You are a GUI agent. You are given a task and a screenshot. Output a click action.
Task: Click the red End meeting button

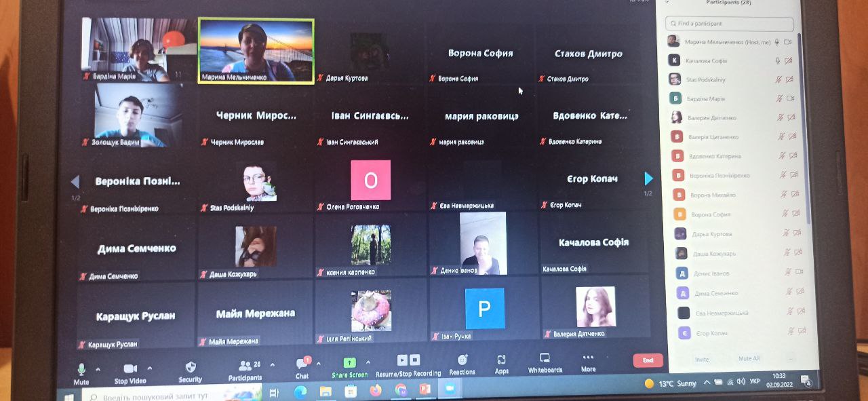(648, 360)
